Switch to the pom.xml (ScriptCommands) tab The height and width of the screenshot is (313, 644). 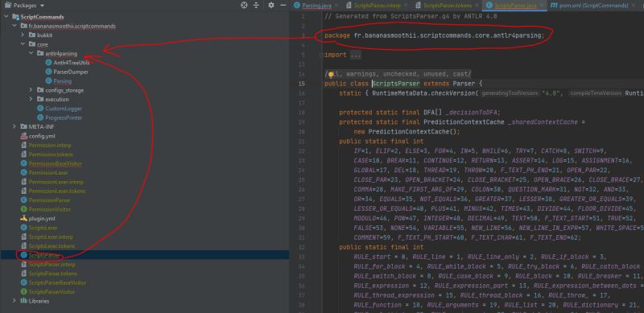[594, 6]
